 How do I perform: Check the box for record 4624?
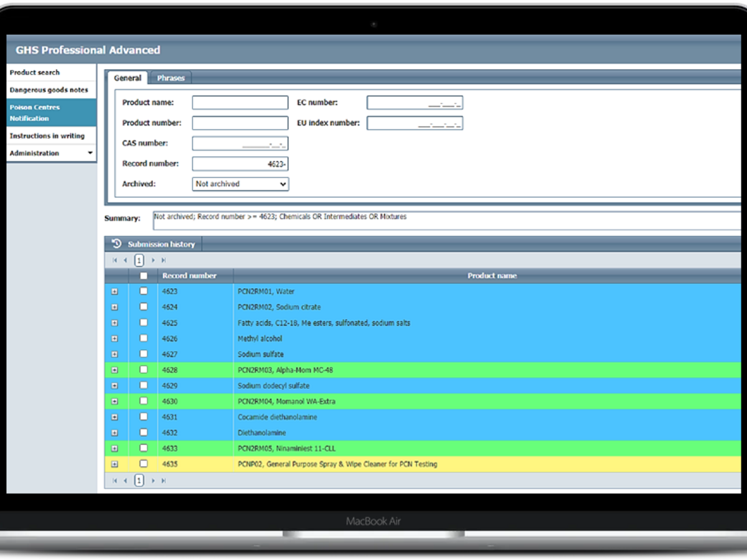[144, 307]
